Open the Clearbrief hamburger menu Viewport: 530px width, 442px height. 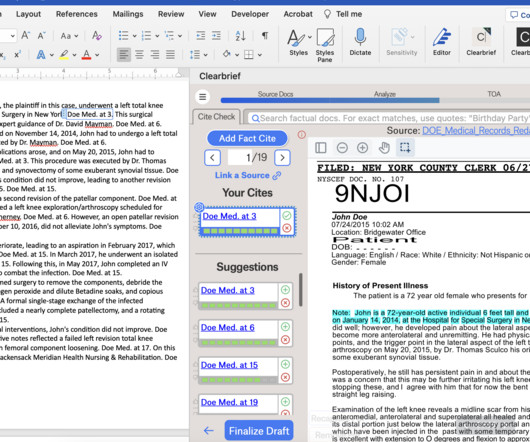pyautogui.click(x=202, y=97)
